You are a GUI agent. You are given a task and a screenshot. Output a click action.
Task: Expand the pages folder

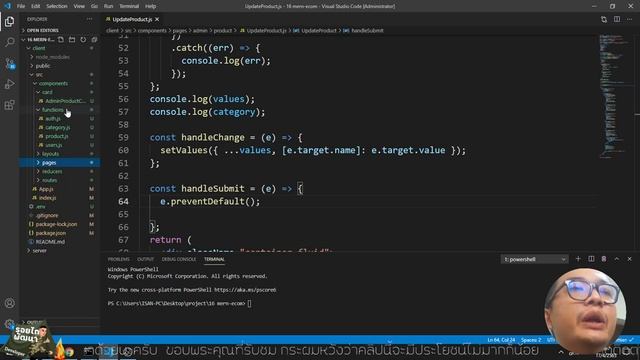click(49, 162)
